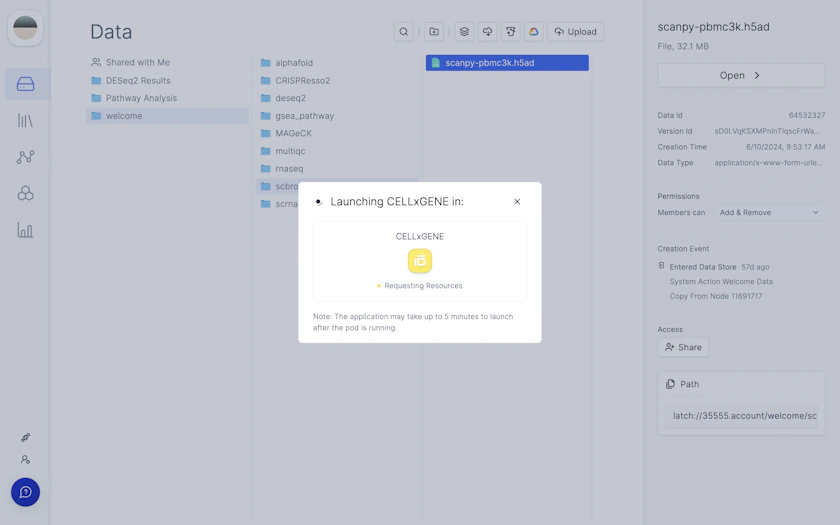
Task: Copy the file Path using the copy icon
Action: [670, 384]
